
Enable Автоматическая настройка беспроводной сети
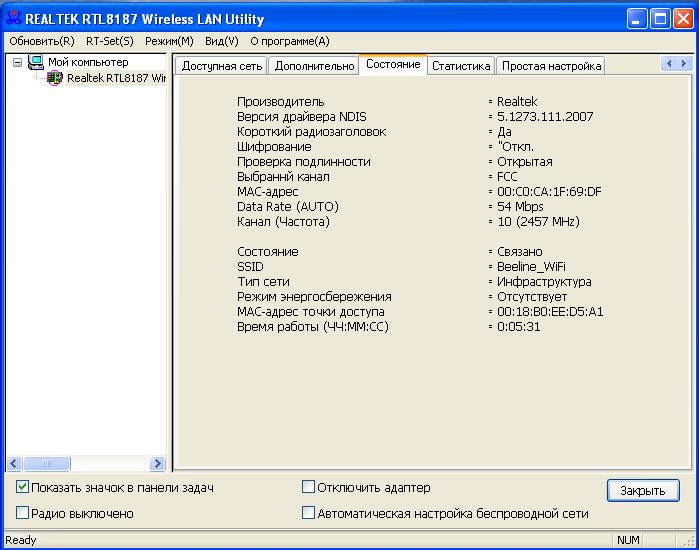pos(308,513)
